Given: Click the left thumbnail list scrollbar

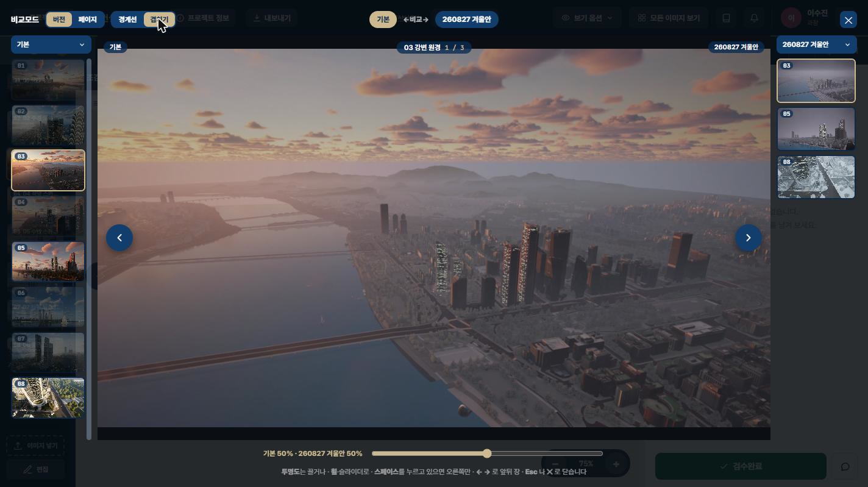Looking at the screenshot, I should pyautogui.click(x=90, y=249).
